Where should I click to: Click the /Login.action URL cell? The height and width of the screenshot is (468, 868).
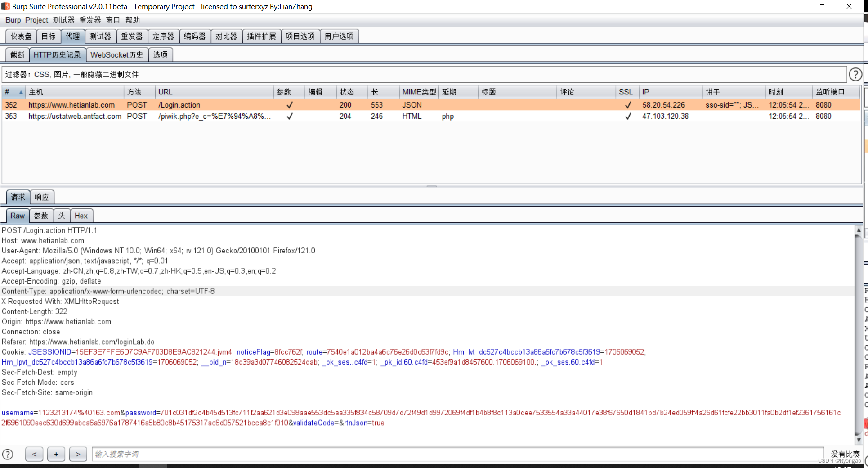pyautogui.click(x=214, y=105)
